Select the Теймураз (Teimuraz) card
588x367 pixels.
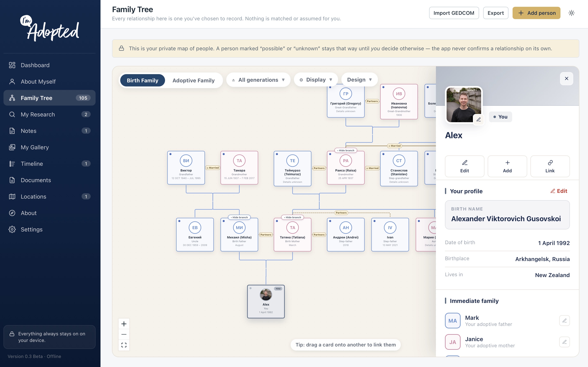[292, 169]
